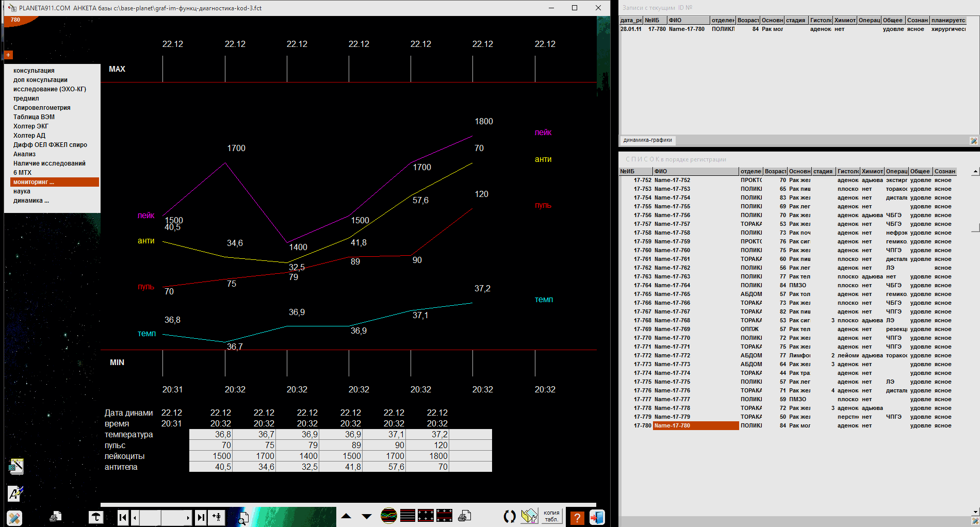Click the "копия табл." button
Viewport: 980px width, 527px height.
coord(551,516)
